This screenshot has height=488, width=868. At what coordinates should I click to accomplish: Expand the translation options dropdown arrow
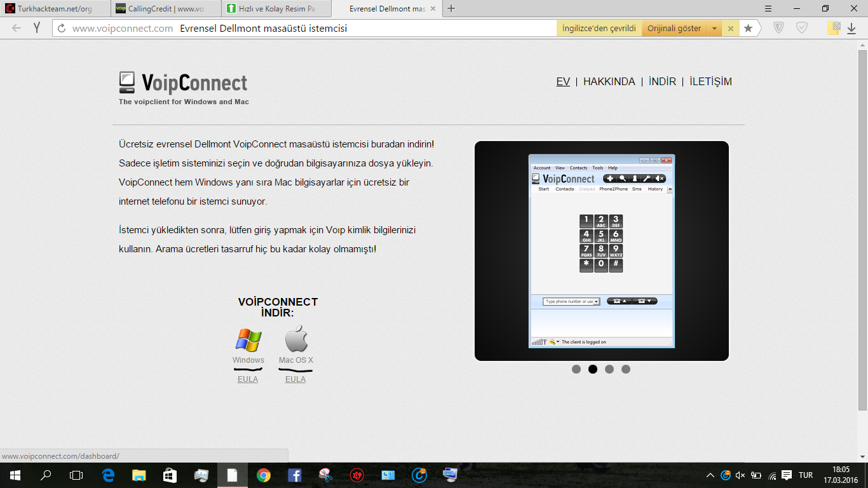pyautogui.click(x=714, y=29)
